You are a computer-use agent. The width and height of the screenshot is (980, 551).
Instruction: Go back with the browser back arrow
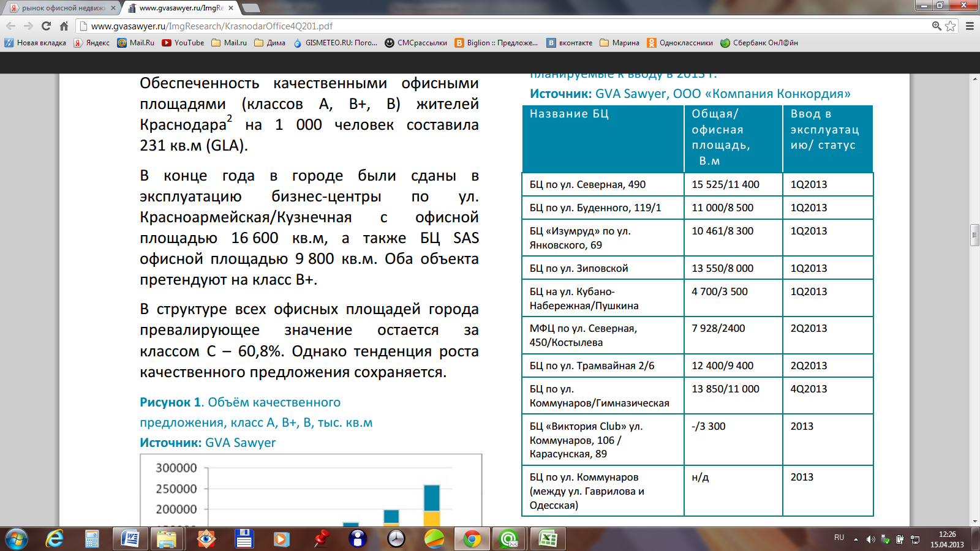click(x=10, y=26)
